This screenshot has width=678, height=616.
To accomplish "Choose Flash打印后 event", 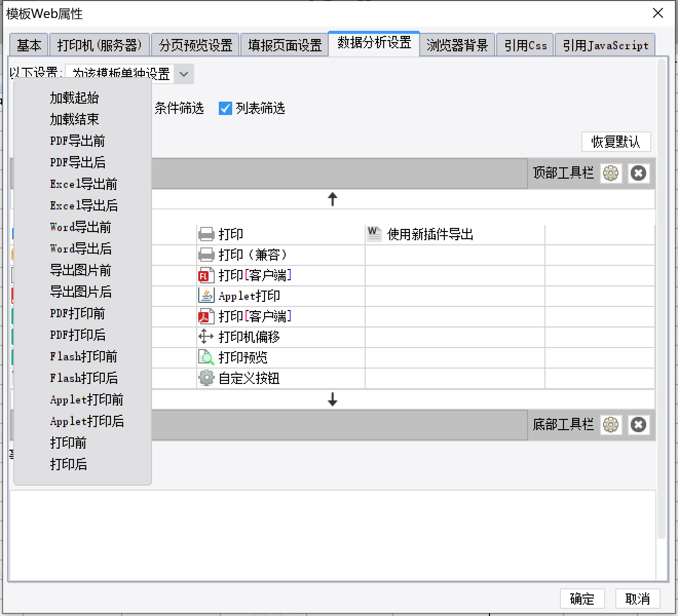I will click(x=83, y=378).
